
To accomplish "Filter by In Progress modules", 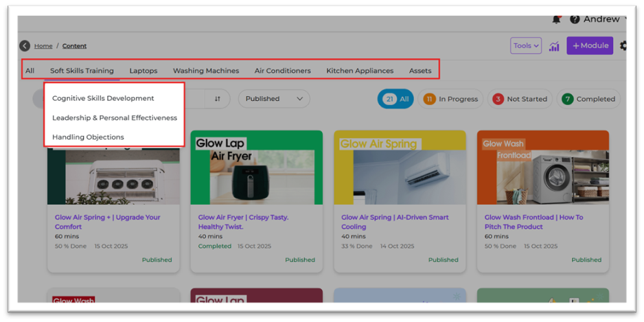I will tap(450, 99).
